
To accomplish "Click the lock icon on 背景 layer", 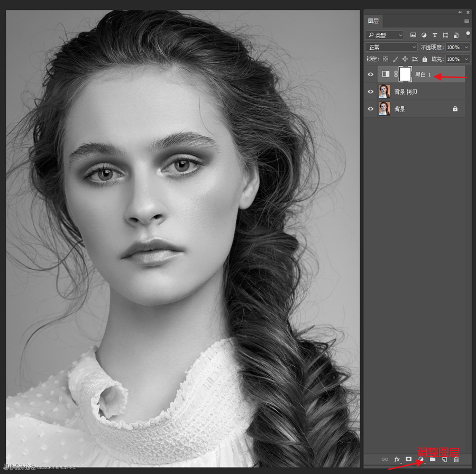I will click(x=455, y=108).
